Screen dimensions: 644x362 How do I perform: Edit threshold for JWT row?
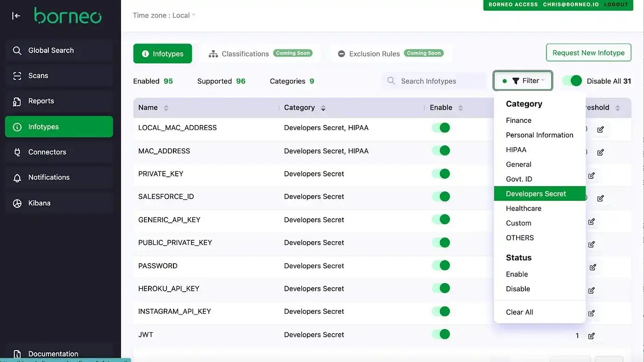point(592,336)
